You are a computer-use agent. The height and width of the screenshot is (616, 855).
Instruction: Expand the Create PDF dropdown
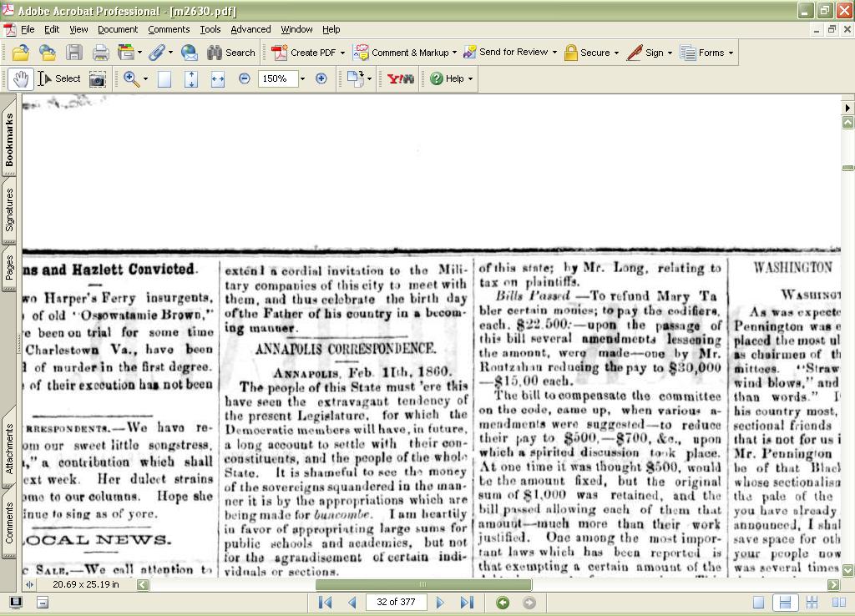342,53
